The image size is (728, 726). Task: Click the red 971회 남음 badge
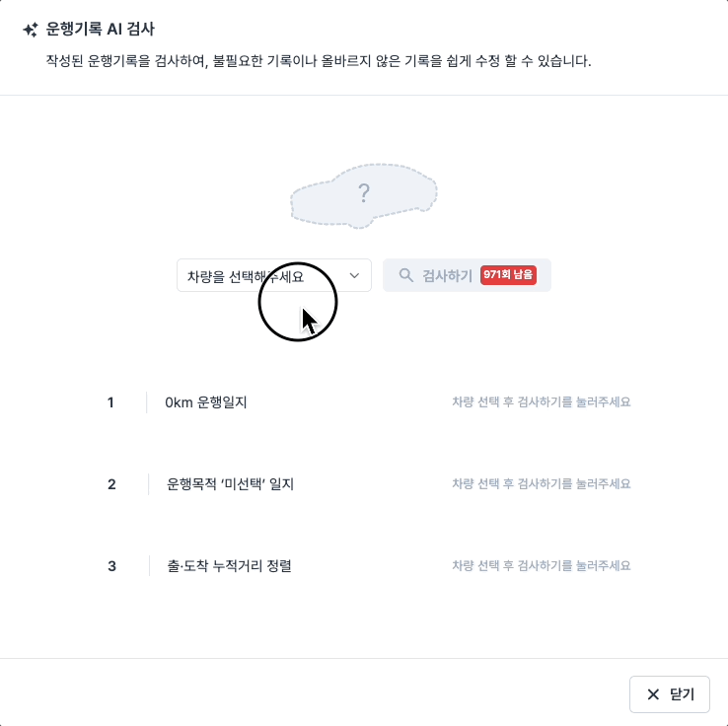click(508, 275)
